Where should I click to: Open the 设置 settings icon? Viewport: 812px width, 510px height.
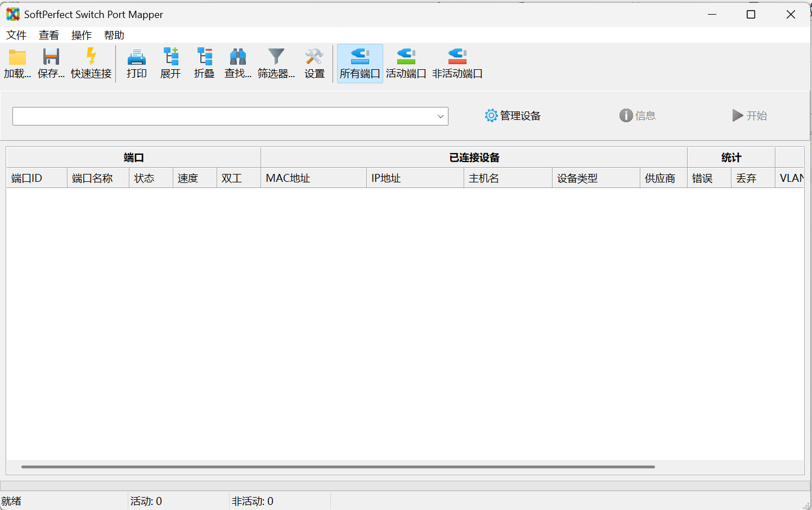point(313,63)
